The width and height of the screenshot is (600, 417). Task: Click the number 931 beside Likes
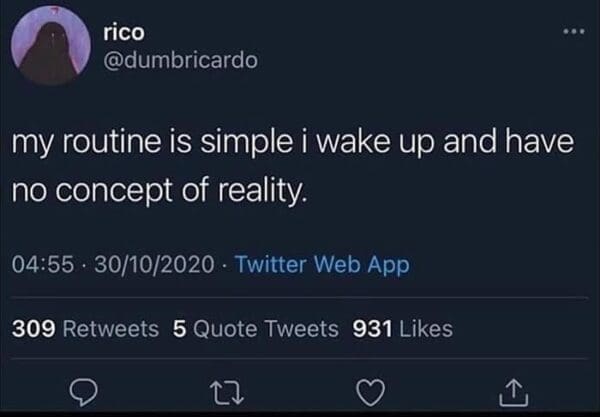373,328
